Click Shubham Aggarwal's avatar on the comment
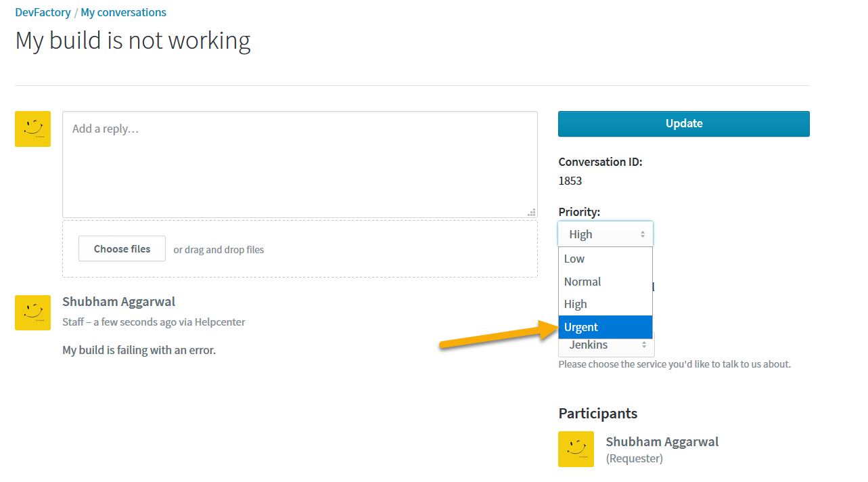Viewport: 868px width, 482px height. [x=32, y=313]
